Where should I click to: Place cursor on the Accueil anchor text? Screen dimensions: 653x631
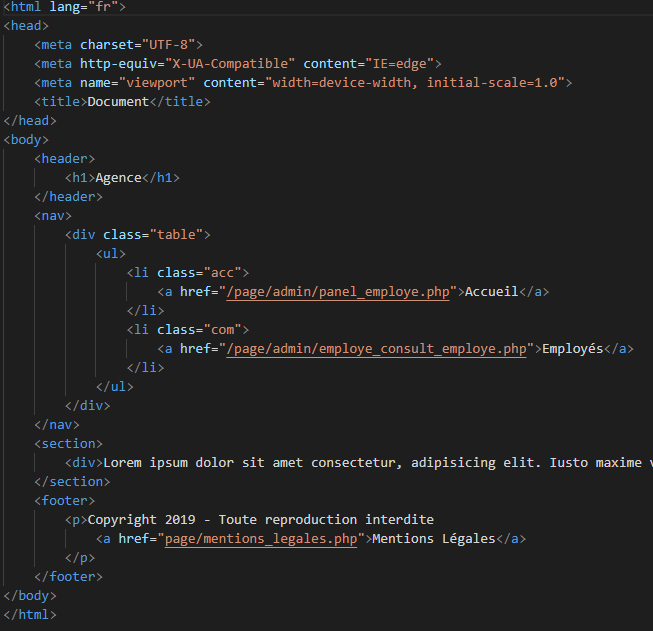pos(492,292)
